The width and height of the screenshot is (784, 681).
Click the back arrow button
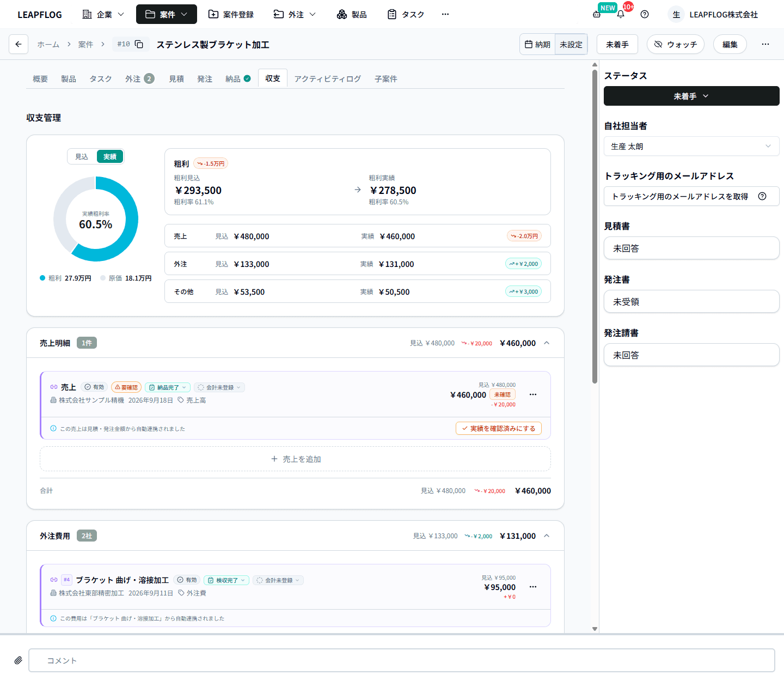tap(19, 44)
